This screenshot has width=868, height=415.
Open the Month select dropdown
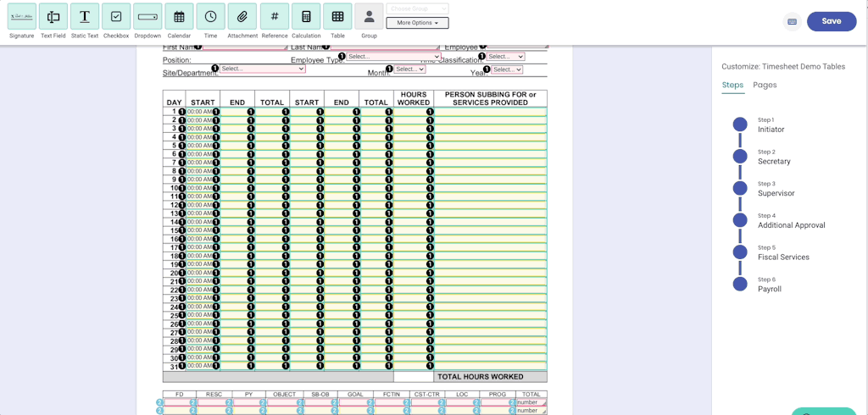click(x=409, y=69)
